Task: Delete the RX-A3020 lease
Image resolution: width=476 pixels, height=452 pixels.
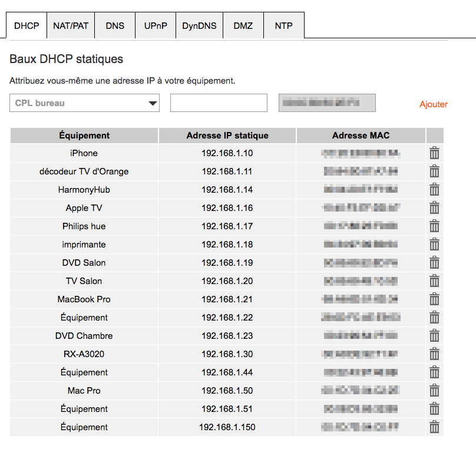Action: pyautogui.click(x=434, y=354)
